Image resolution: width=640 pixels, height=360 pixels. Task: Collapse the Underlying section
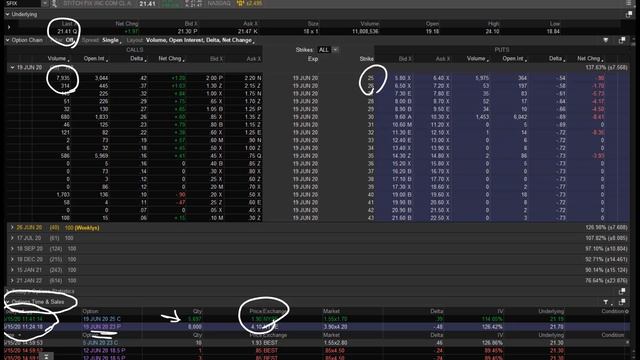(x=7, y=15)
